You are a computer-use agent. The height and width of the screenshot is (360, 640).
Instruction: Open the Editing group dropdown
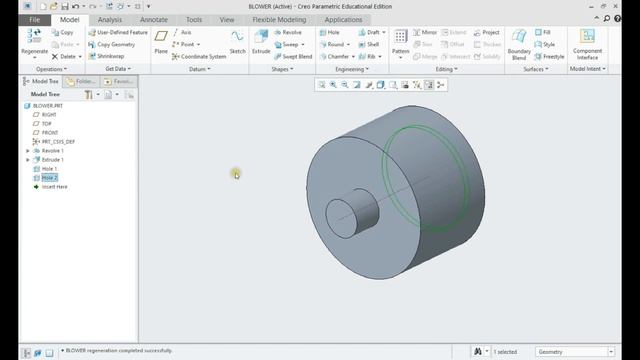(x=447, y=69)
